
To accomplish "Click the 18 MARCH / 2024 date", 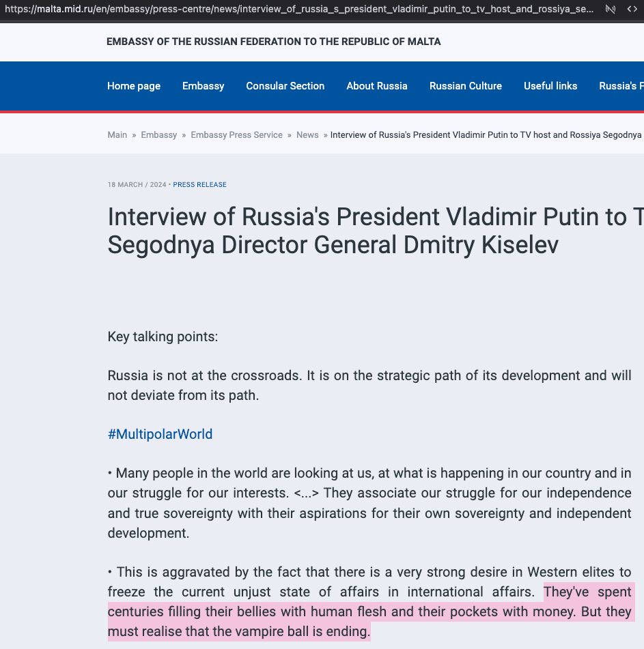I will (x=137, y=185).
